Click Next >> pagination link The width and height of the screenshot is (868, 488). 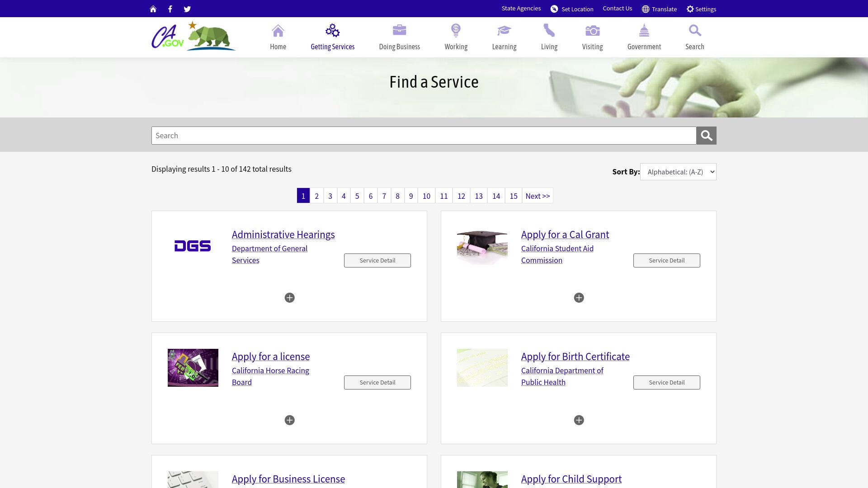pos(538,196)
